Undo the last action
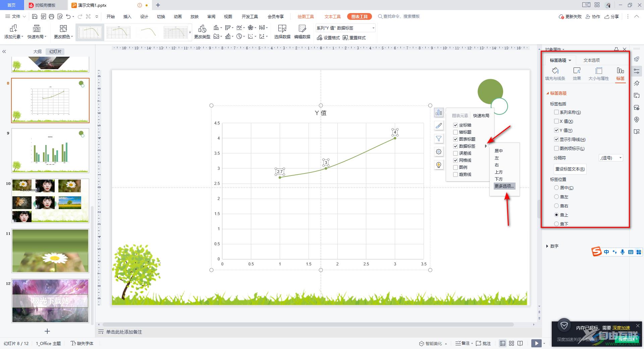Screen dimensions: 644x349 pyautogui.click(x=68, y=16)
